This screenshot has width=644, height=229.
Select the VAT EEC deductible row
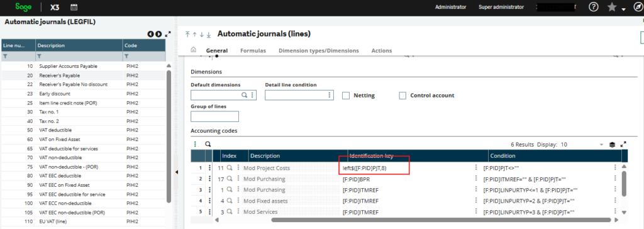(84, 176)
